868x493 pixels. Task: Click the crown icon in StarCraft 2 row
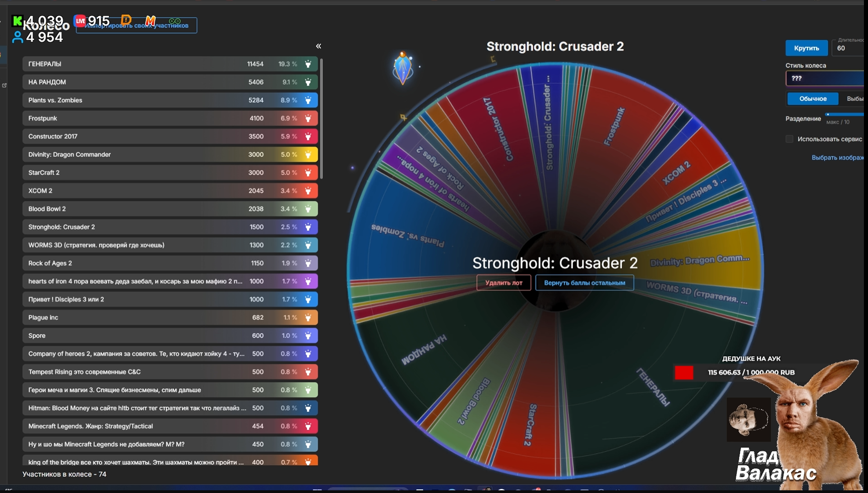(308, 173)
